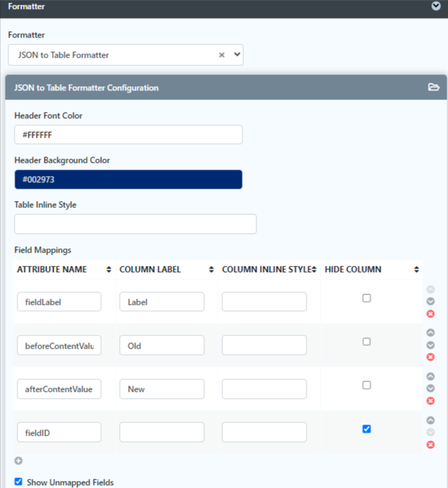
Task: Click the Table Inline Style input
Action: (x=135, y=224)
